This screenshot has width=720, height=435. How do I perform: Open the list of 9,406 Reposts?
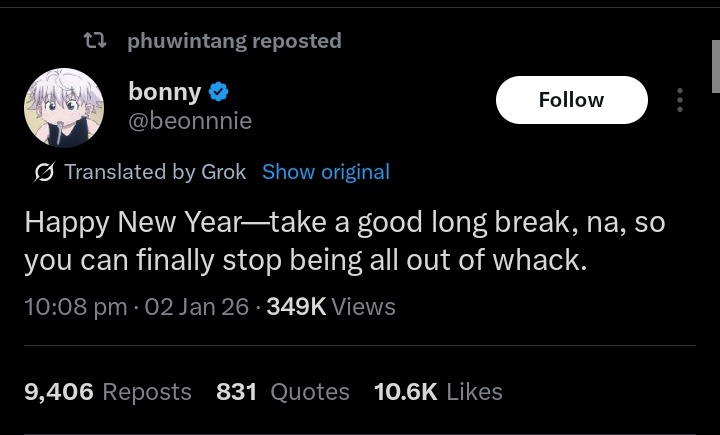tap(107, 392)
